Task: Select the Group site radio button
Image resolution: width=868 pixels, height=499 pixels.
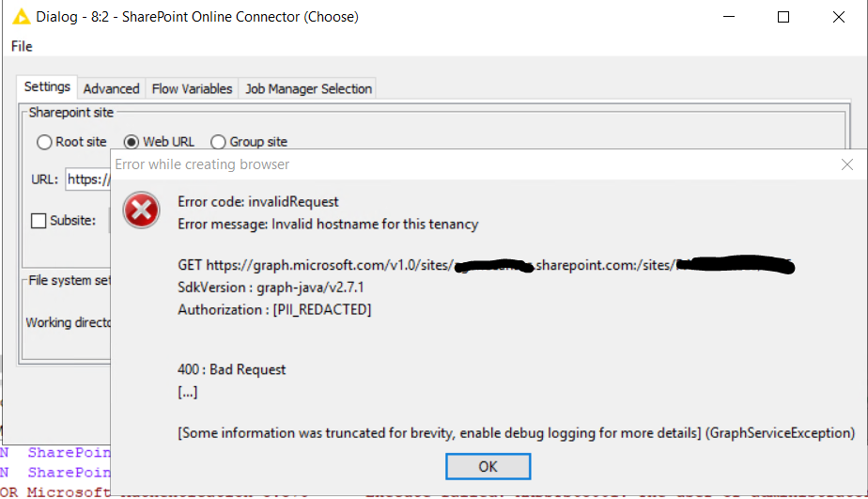Action: 218,142
